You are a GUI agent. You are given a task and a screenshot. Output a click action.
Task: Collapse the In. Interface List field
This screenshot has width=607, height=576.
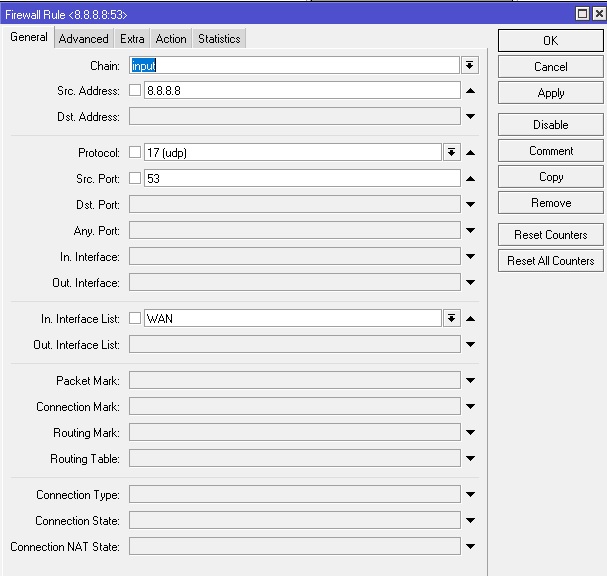[x=470, y=319]
